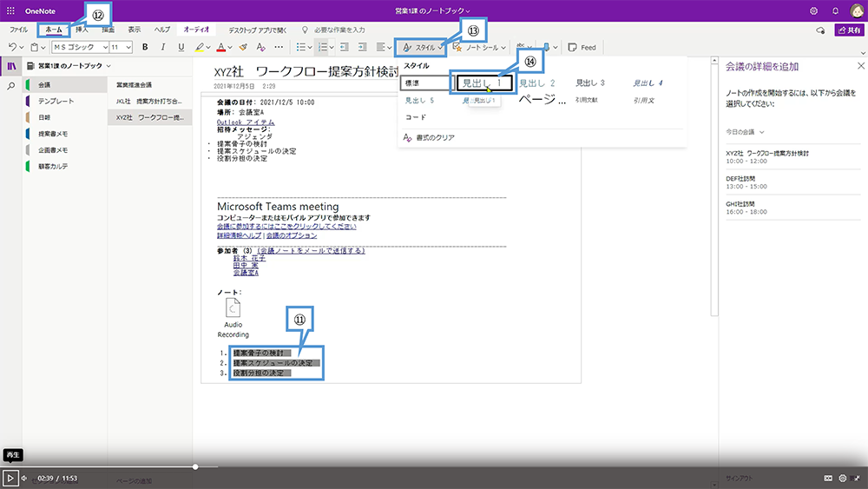Increase the paragraph indent
868x489 pixels.
(x=362, y=47)
